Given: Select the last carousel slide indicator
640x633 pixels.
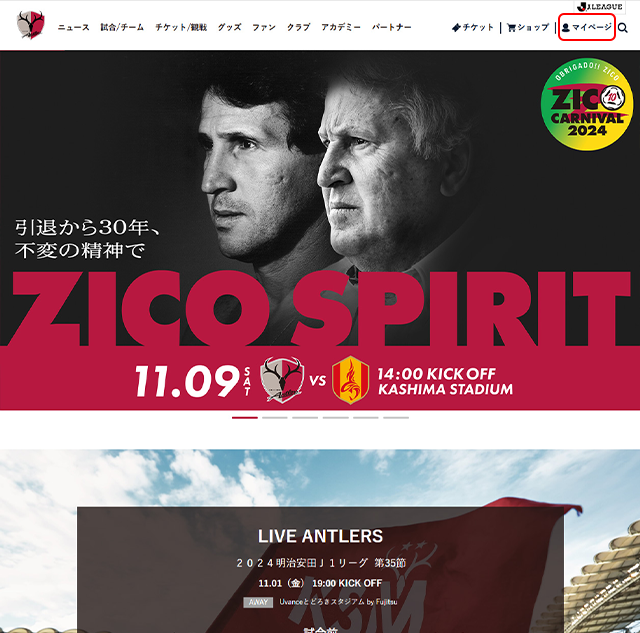Looking at the screenshot, I should [396, 418].
